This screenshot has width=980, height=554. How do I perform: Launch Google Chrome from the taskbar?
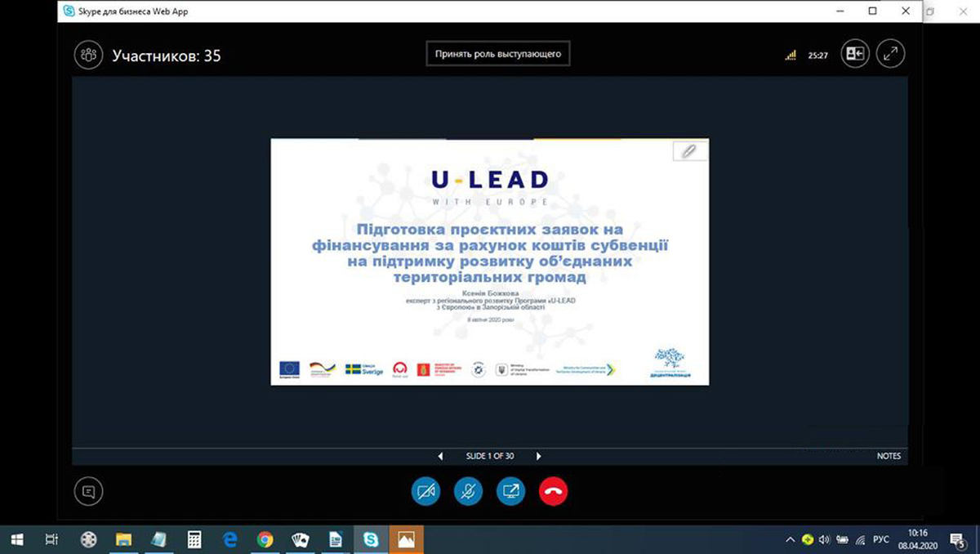coord(265,539)
